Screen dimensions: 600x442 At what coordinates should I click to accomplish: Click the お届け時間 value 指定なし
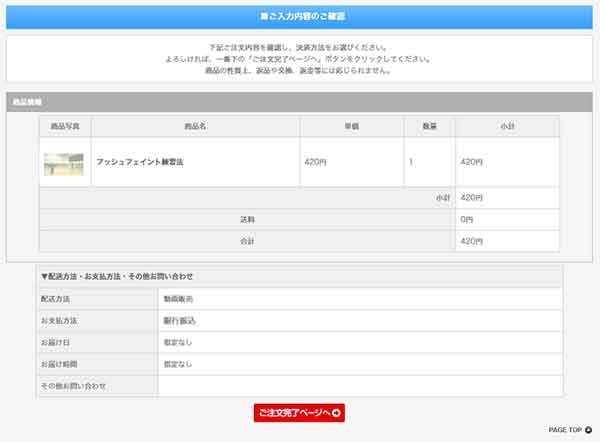click(179, 364)
